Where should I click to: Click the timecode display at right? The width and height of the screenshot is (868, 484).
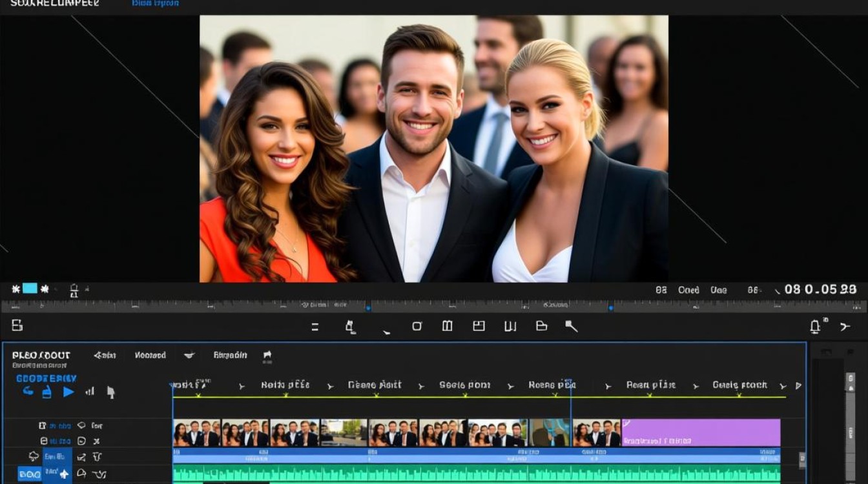(820, 290)
